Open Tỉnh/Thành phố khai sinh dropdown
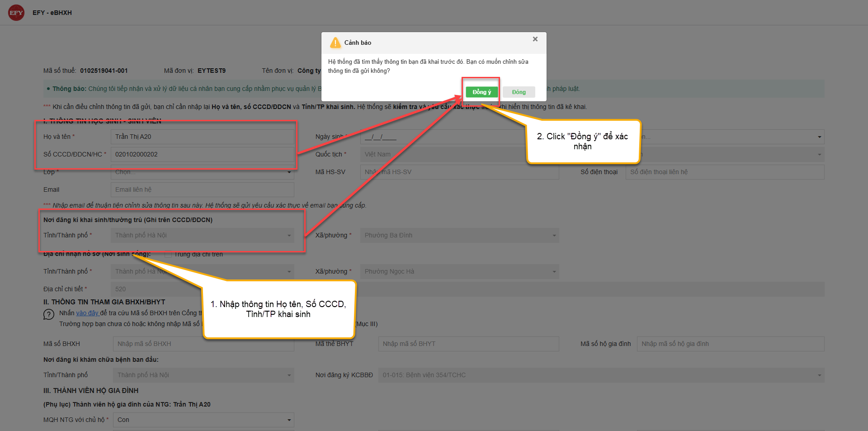868x431 pixels. point(202,235)
